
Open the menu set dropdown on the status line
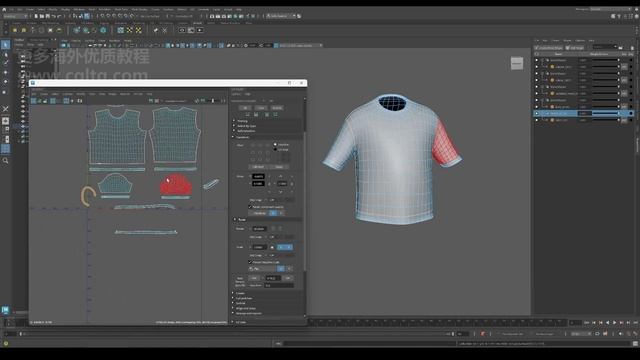point(15,16)
